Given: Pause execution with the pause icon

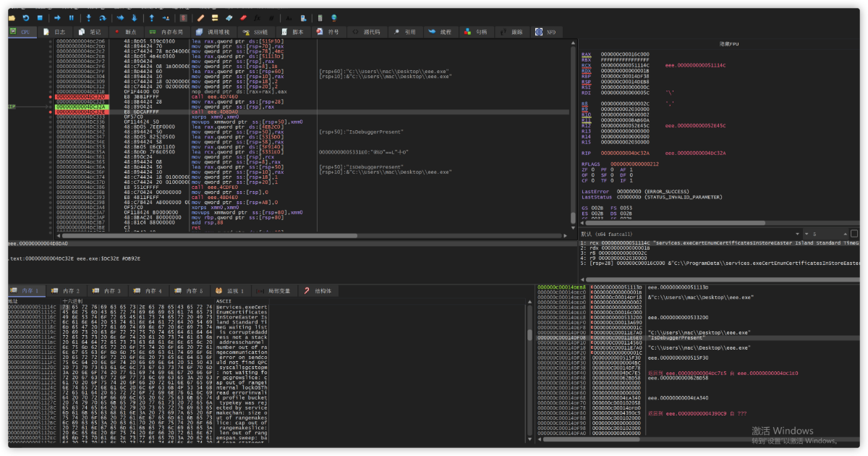Looking at the screenshot, I should [71, 17].
